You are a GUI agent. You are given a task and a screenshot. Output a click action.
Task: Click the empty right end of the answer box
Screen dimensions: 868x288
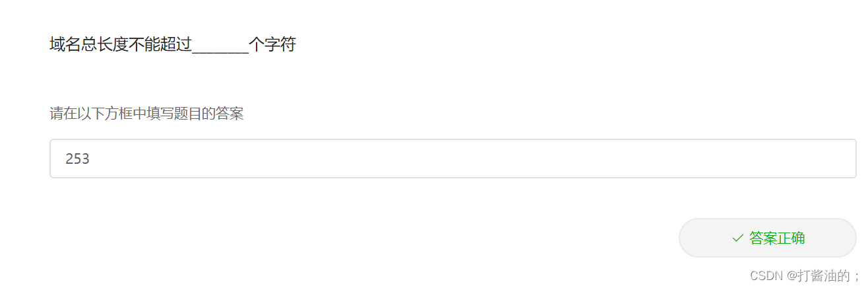[x=791, y=159]
